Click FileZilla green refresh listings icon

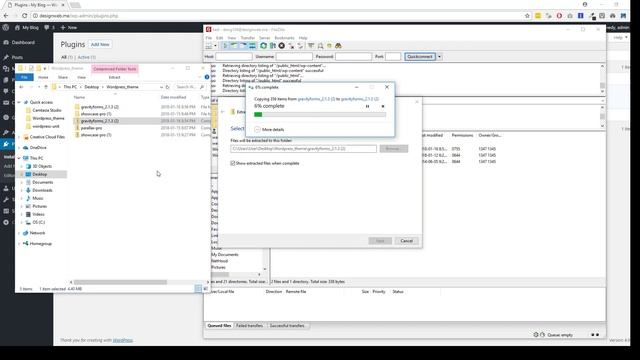[263, 46]
